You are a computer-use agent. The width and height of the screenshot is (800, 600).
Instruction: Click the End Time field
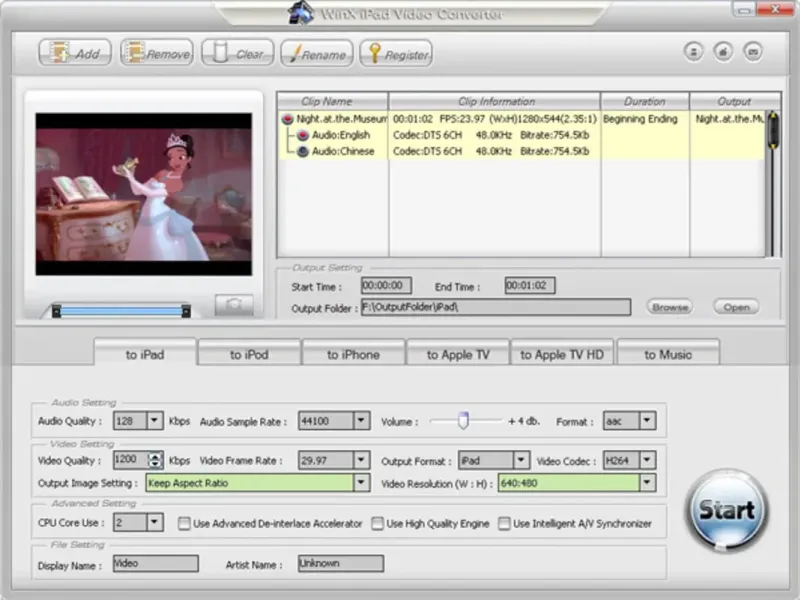click(x=530, y=286)
